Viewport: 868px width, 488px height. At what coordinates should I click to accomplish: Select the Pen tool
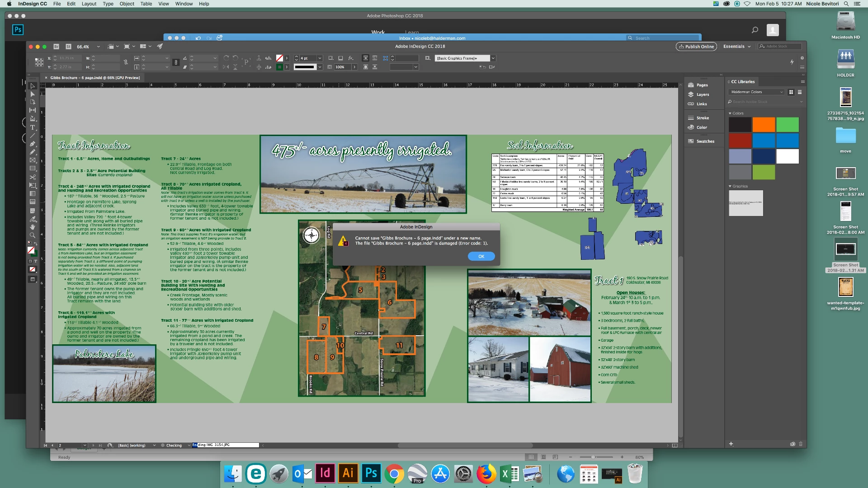click(33, 144)
